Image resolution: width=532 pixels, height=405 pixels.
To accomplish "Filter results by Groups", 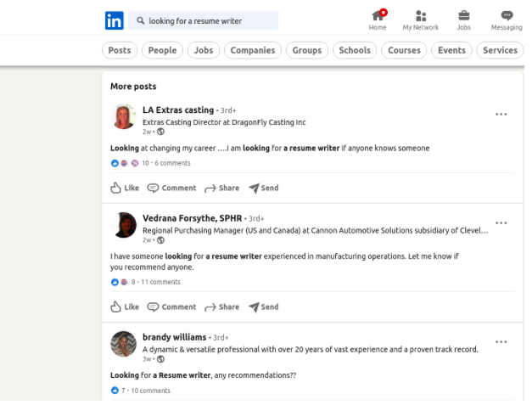I will pyautogui.click(x=306, y=50).
